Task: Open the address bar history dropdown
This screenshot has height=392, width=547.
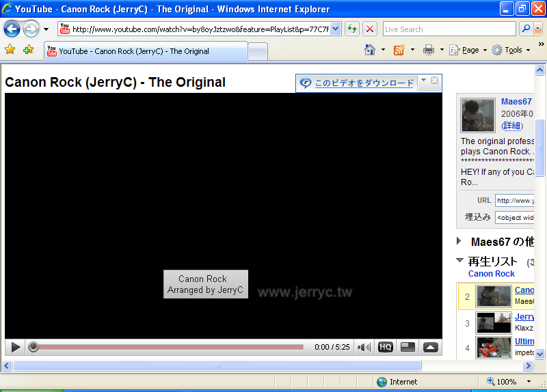Action: point(335,29)
